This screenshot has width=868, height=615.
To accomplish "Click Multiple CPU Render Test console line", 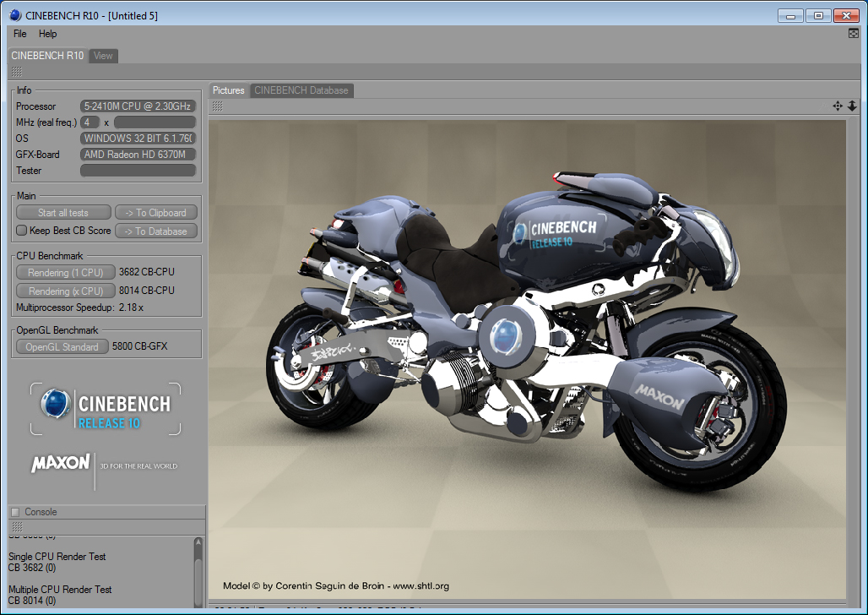I will [x=60, y=590].
